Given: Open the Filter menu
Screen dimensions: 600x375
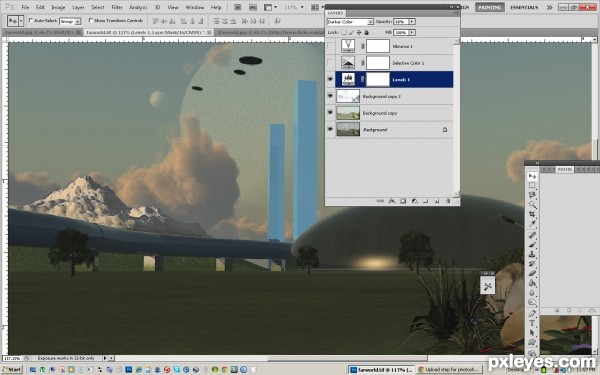Looking at the screenshot, I should tap(117, 7).
